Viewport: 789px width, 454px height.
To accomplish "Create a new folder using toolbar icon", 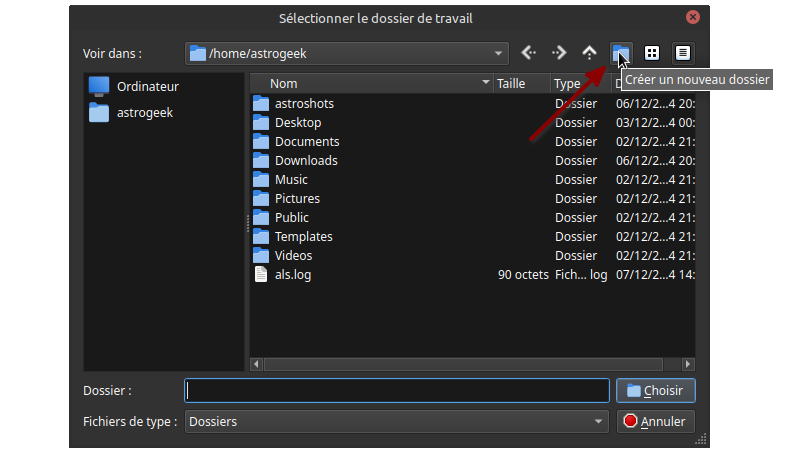I will (621, 53).
